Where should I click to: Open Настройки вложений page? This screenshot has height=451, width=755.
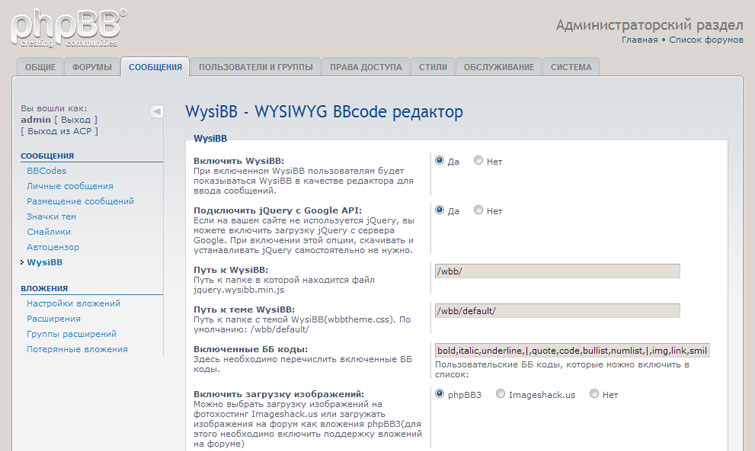[73, 304]
